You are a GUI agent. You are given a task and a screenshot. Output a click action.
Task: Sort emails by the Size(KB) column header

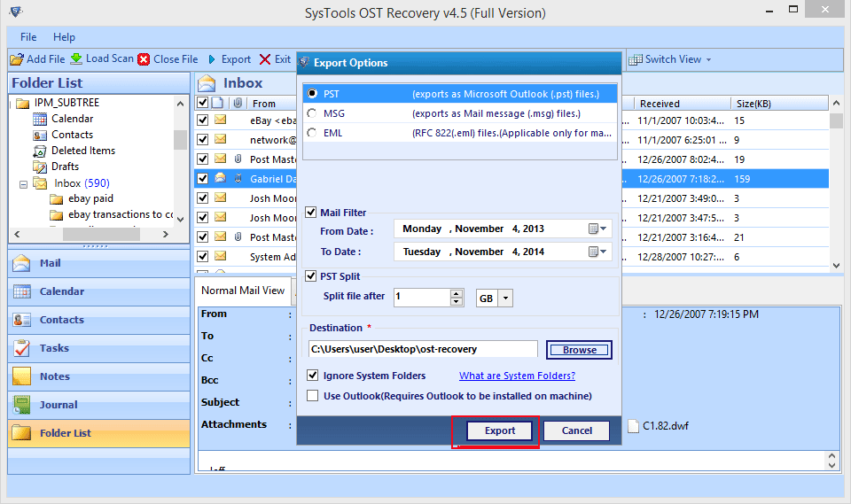pyautogui.click(x=779, y=103)
